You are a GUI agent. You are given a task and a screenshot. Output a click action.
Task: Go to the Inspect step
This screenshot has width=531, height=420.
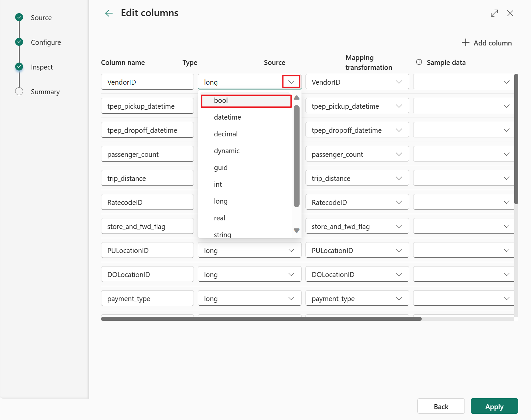tap(42, 67)
